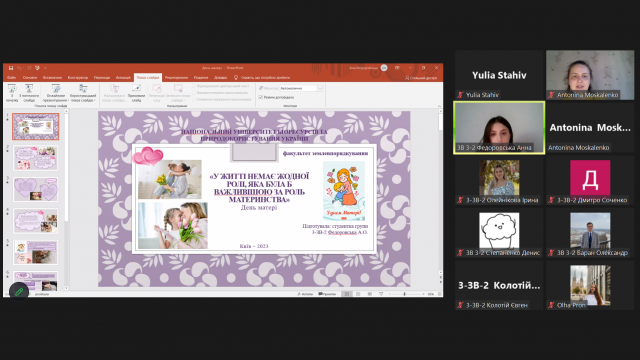
Task: Select slide 1 thumbnail in slide panel
Action: 36,127
